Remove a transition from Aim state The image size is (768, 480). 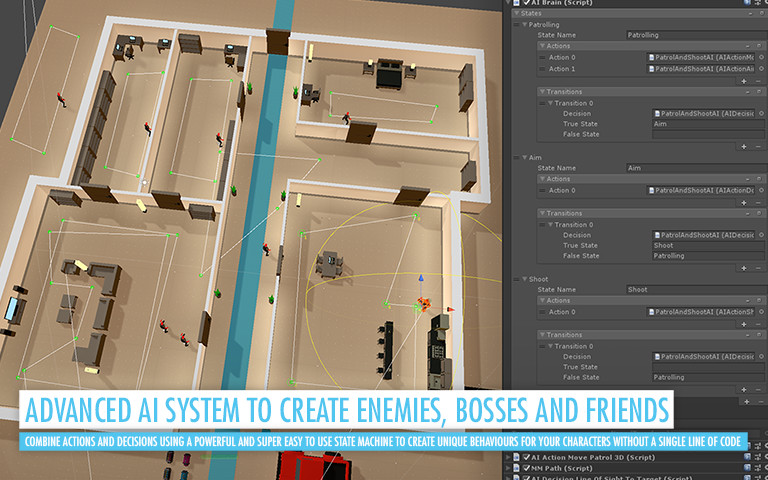pyautogui.click(x=759, y=268)
